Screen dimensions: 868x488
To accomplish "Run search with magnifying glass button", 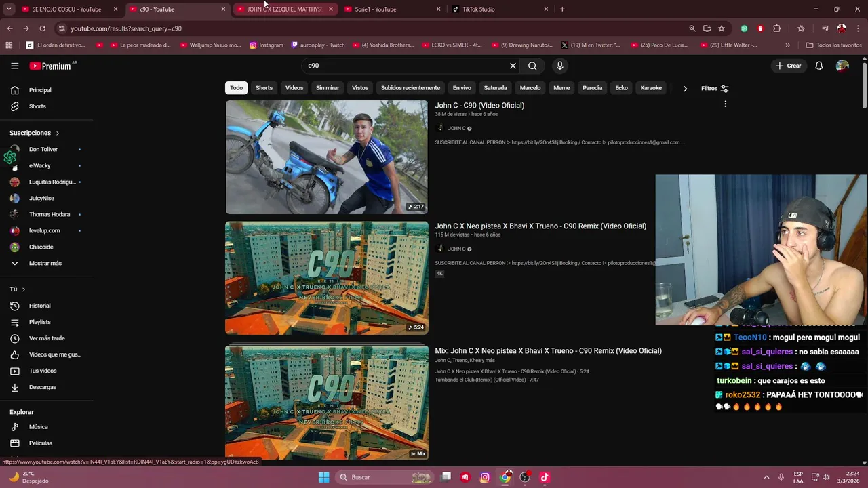I will pyautogui.click(x=532, y=66).
